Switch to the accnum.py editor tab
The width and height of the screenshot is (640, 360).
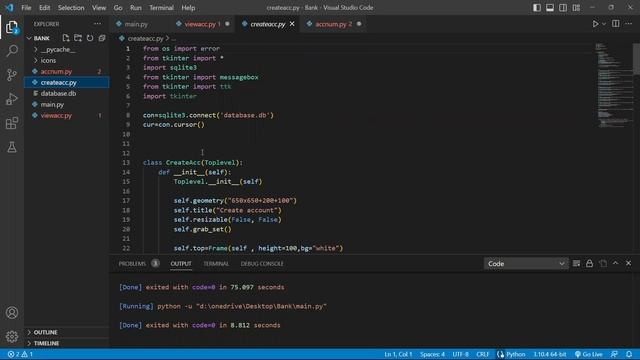[x=333, y=24]
